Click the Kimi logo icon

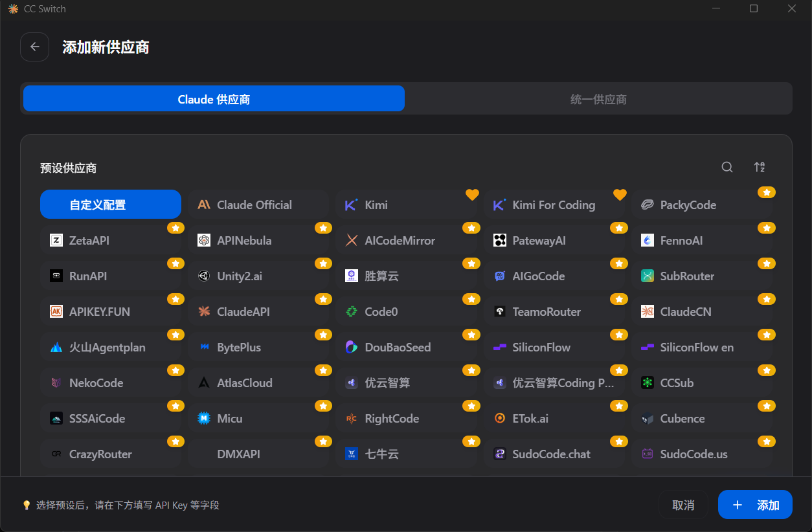pos(352,205)
